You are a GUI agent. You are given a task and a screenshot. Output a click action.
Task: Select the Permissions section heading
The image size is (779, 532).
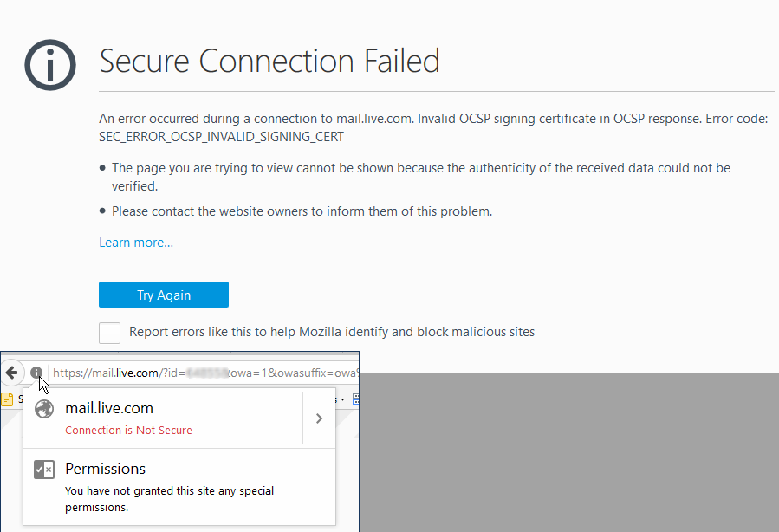(x=106, y=469)
